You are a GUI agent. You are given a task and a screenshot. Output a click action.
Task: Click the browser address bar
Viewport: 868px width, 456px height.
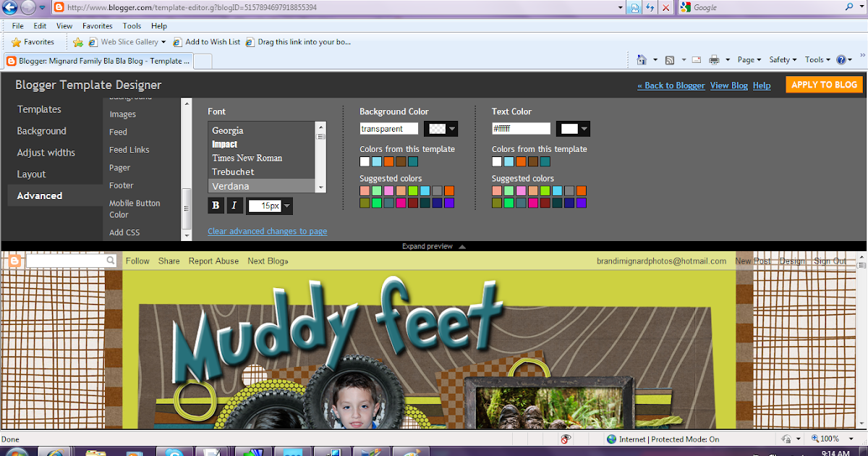[336, 7]
